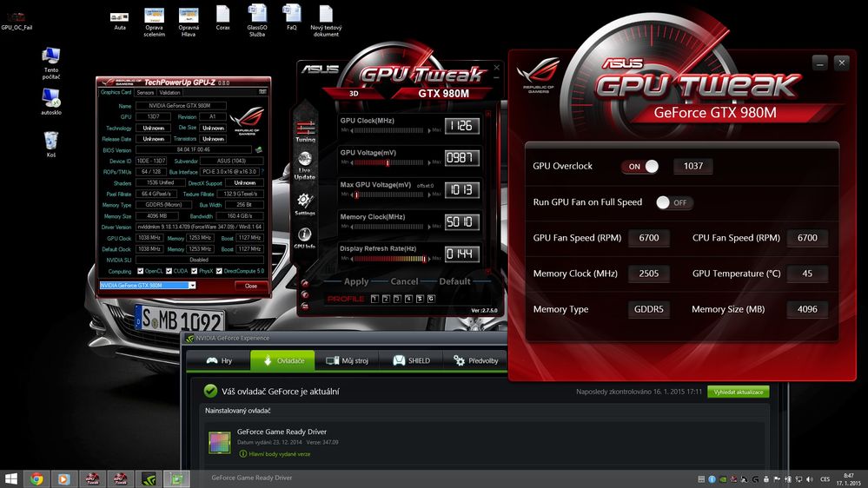Click GPU Clock slider increase arrow
Viewport: 868px width, 488px height.
429,130
